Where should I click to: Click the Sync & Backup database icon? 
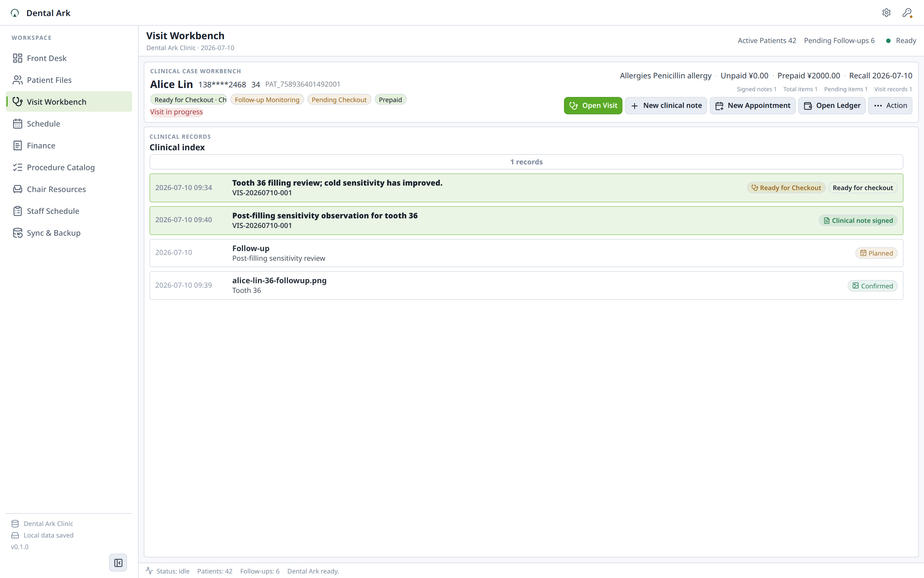[x=18, y=233]
